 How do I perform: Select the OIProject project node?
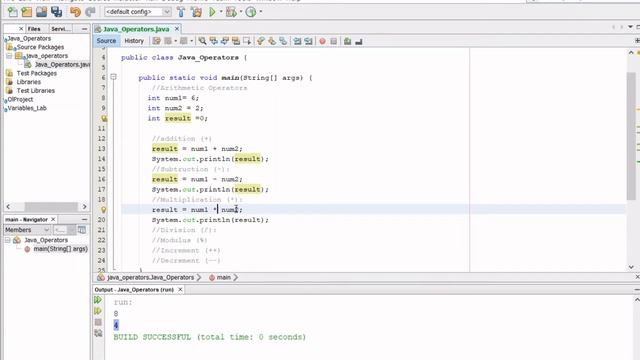tap(20, 99)
